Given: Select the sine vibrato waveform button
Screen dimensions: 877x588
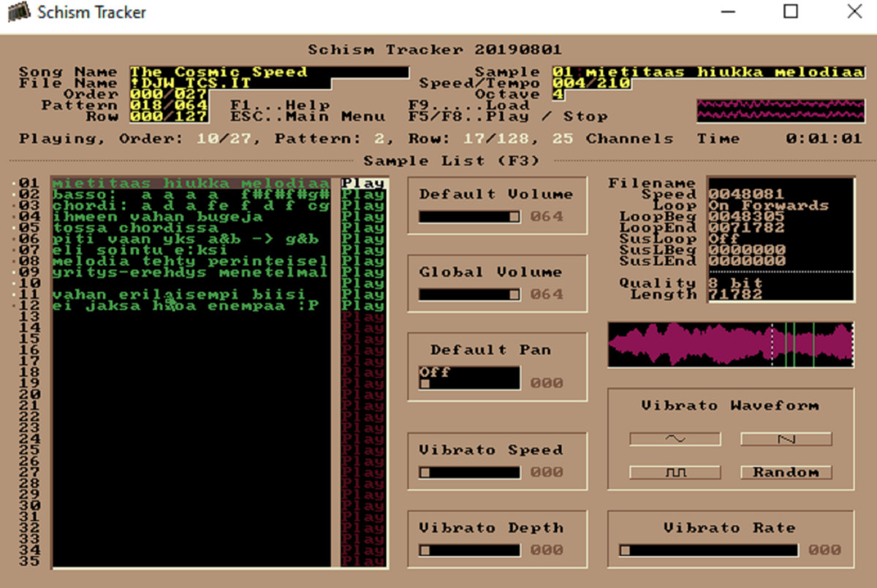Looking at the screenshot, I should click(x=675, y=439).
